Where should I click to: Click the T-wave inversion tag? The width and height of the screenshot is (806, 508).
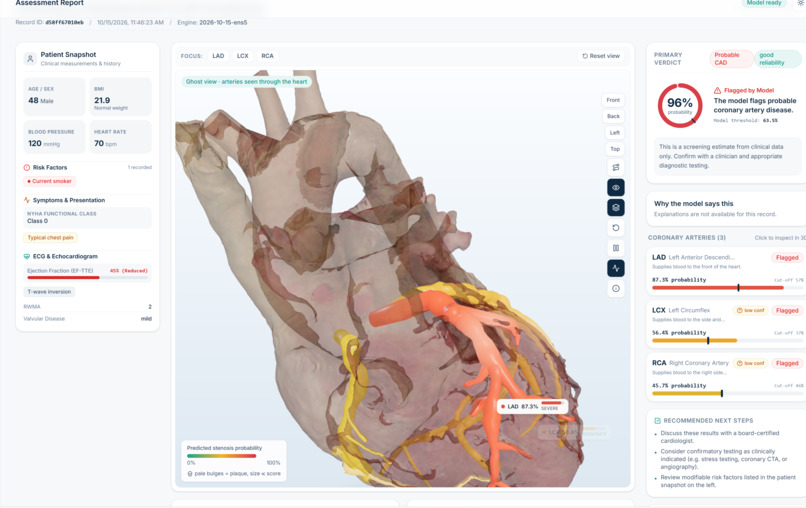pos(49,292)
